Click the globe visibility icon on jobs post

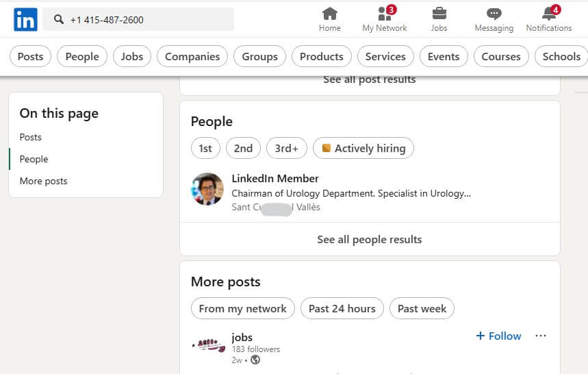(255, 360)
